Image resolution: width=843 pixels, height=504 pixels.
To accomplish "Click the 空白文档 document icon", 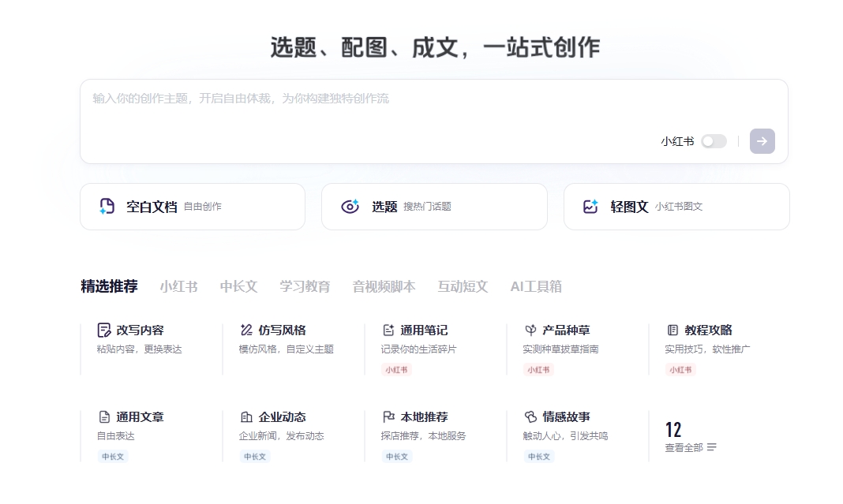I will tap(107, 207).
